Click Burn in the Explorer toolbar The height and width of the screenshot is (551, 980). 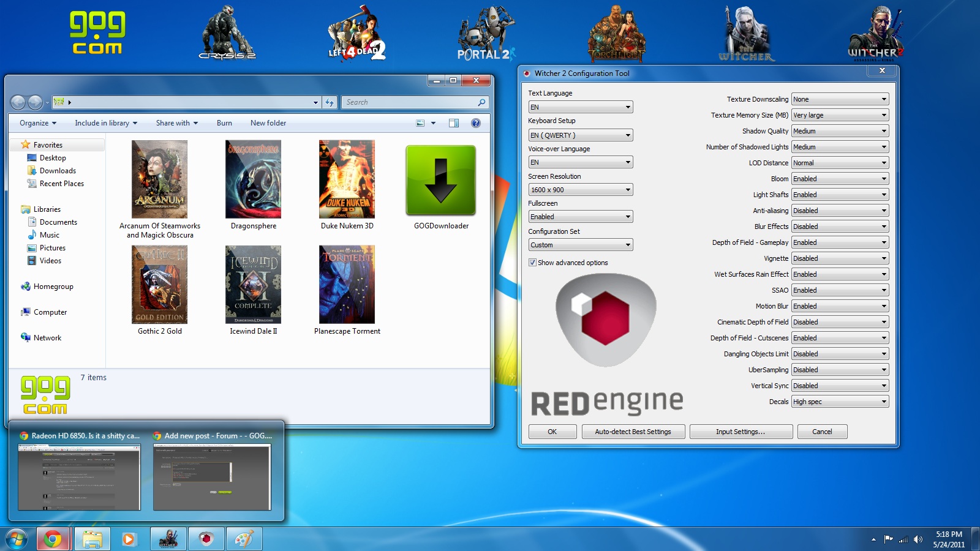coord(224,123)
